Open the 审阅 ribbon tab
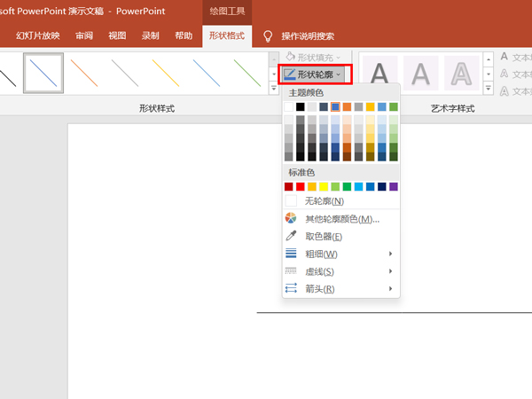Screen dimensions: 532x399 [x=84, y=36]
